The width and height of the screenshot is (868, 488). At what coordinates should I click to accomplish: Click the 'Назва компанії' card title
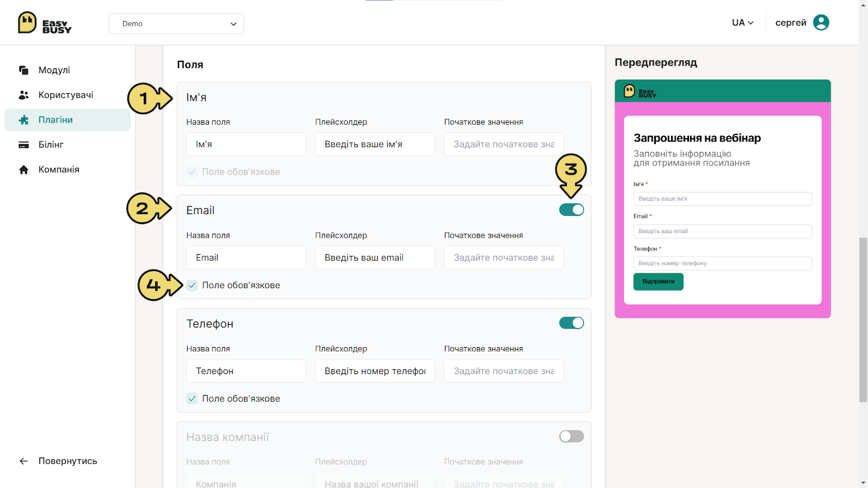pos(228,437)
